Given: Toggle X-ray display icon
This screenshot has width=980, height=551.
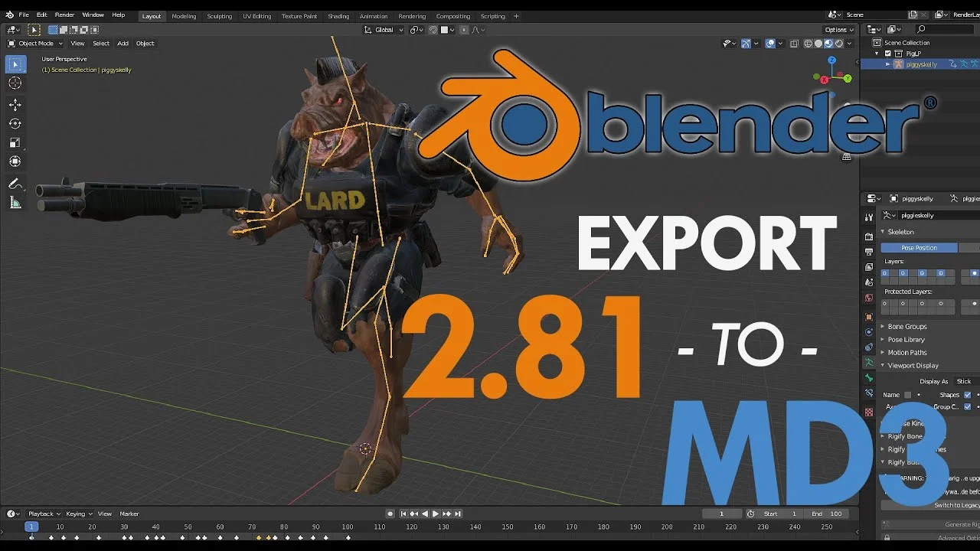Looking at the screenshot, I should point(794,44).
